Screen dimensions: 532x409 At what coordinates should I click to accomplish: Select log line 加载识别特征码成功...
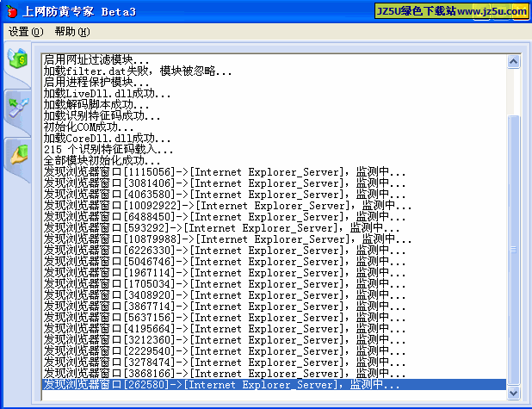tap(274, 115)
